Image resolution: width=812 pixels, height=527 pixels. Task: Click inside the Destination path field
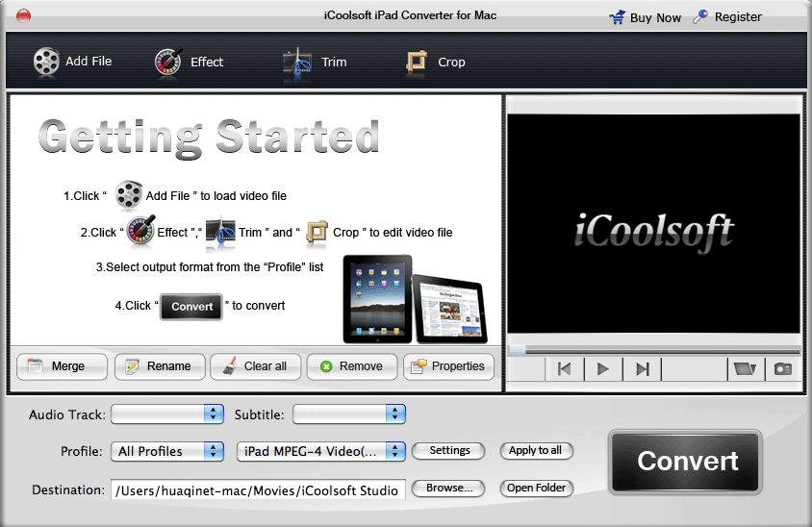[x=258, y=489]
